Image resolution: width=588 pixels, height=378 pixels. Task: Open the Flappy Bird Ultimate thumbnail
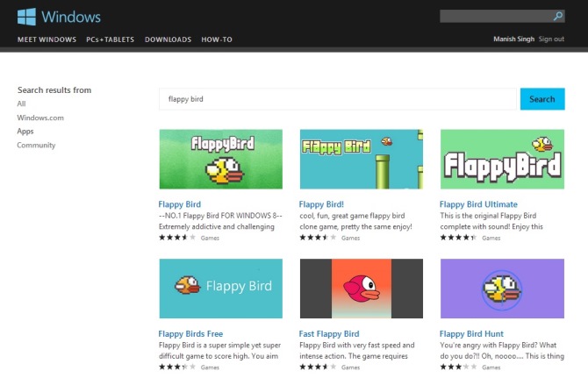pyautogui.click(x=501, y=160)
